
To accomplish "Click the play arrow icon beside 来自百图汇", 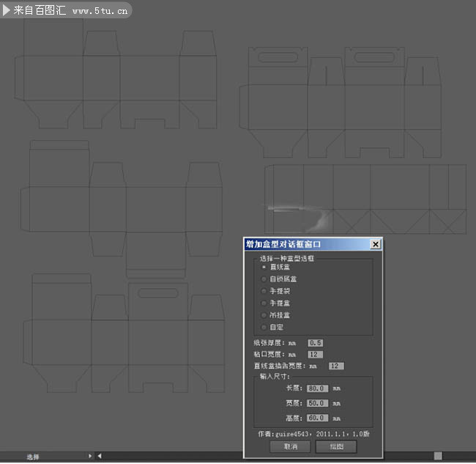I will (x=7, y=10).
